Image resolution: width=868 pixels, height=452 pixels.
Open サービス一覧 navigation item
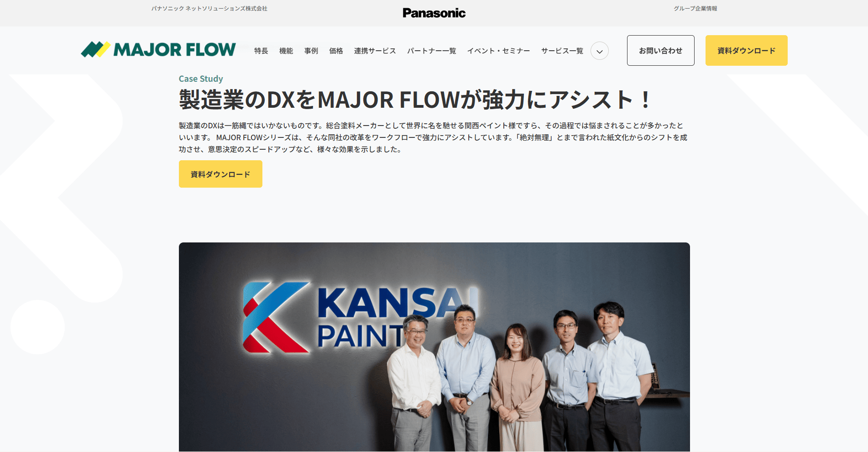pyautogui.click(x=562, y=51)
